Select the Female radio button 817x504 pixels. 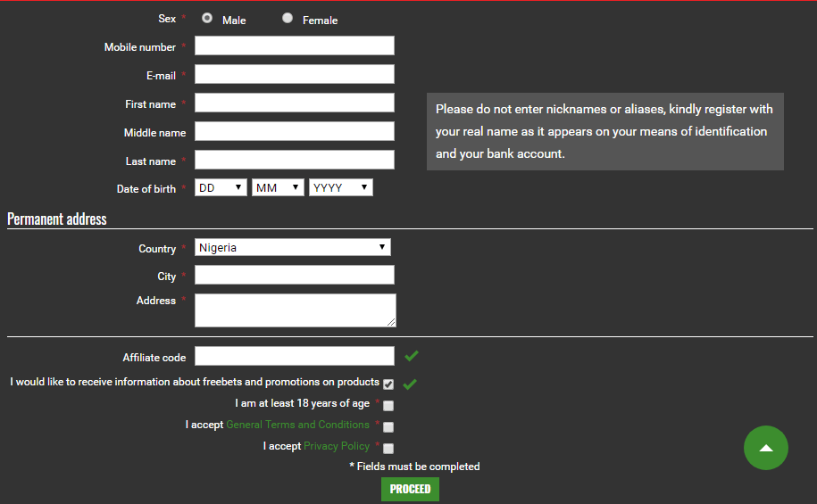click(x=288, y=18)
